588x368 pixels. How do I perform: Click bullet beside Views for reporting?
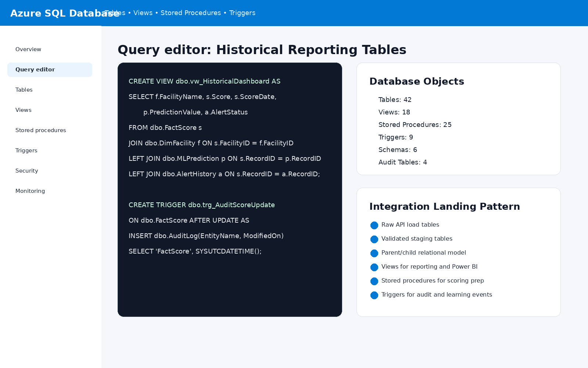coord(374,267)
